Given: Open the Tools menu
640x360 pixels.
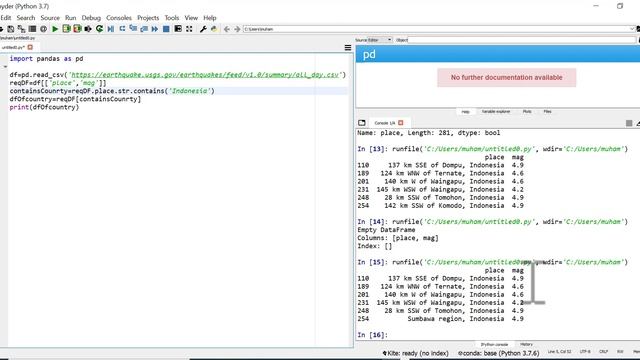Looking at the screenshot, I should [x=171, y=18].
